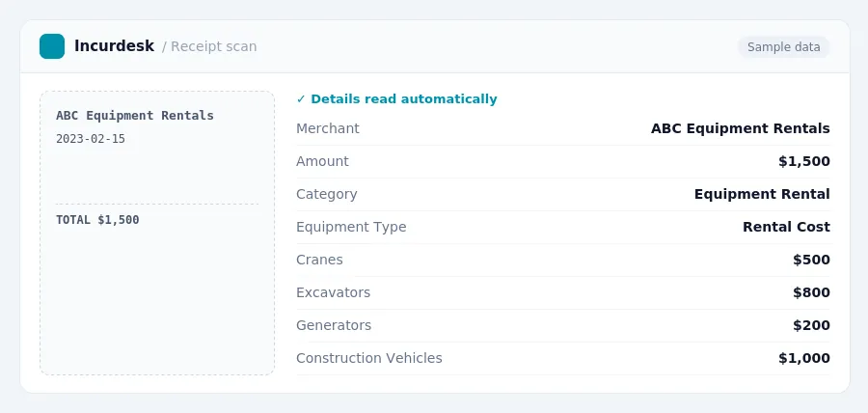Click the Cranes row label

pos(319,260)
